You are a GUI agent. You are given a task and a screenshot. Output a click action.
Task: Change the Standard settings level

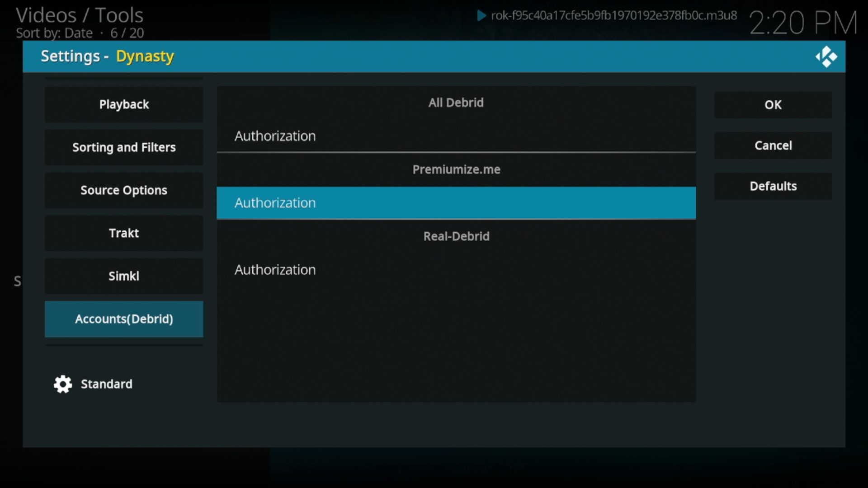pos(107,384)
